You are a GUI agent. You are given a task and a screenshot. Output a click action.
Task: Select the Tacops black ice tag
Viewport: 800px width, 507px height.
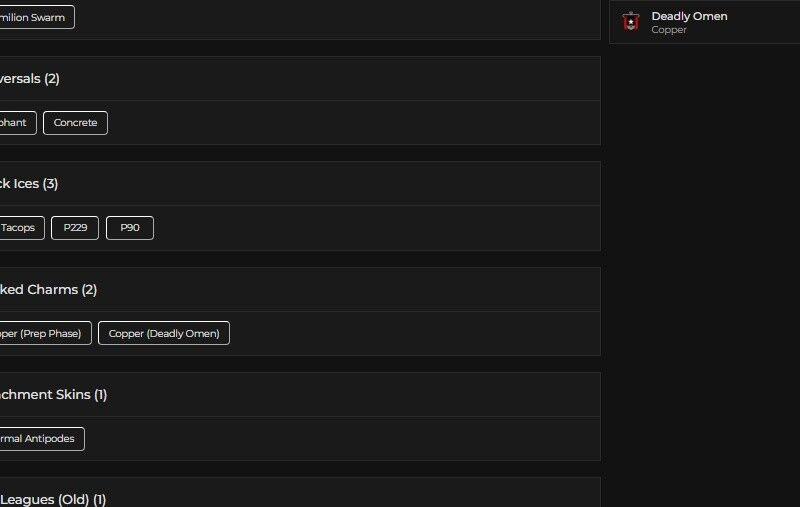pos(18,228)
